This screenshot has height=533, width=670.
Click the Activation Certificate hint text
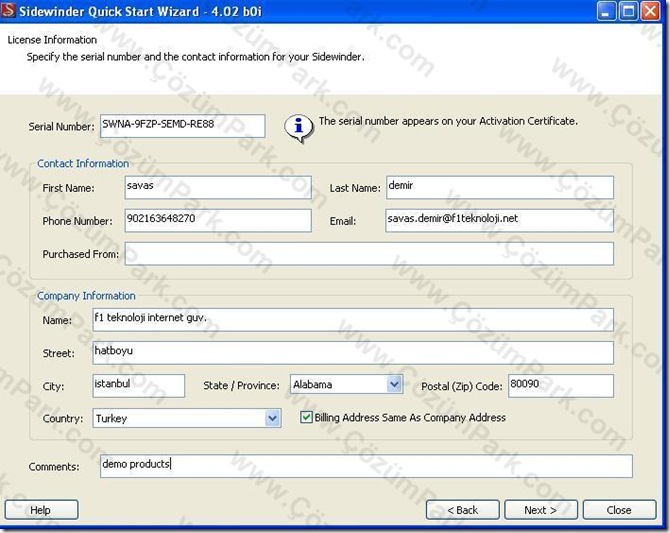coord(448,121)
